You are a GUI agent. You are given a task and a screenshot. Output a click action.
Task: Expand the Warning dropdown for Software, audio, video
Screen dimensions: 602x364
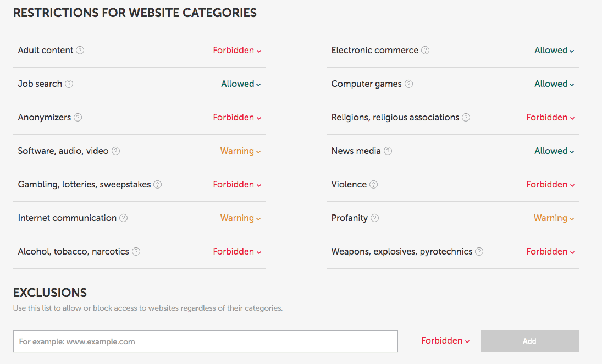240,151
